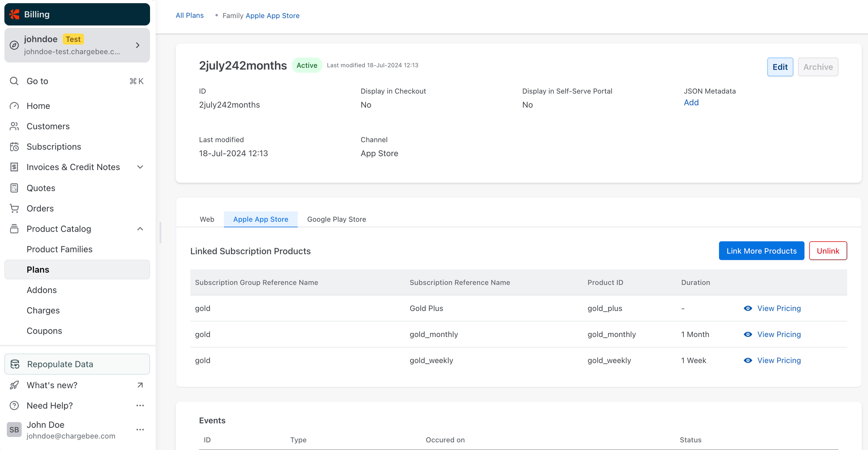
Task: Click the Subscriptions calendar icon
Action: 14,147
